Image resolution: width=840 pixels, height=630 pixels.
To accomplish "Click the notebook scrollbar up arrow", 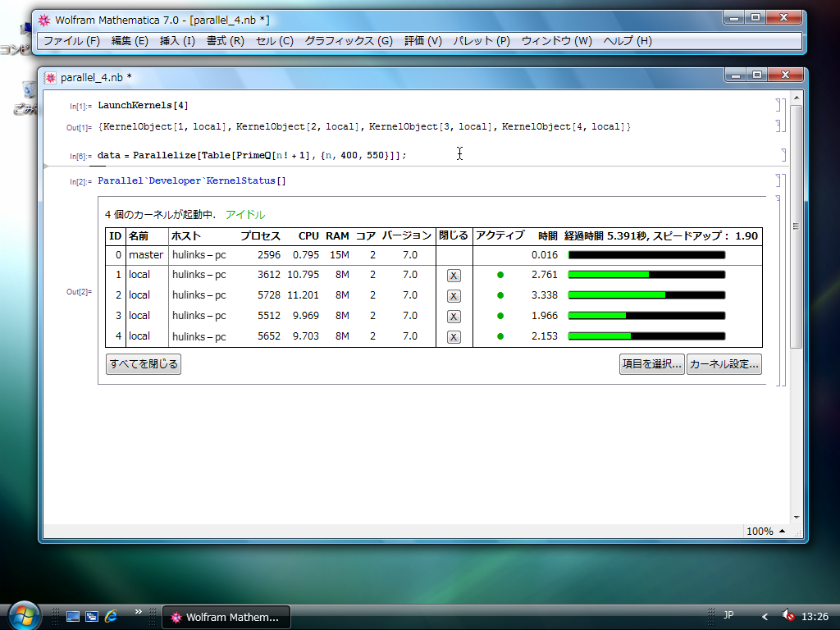I will 796,98.
